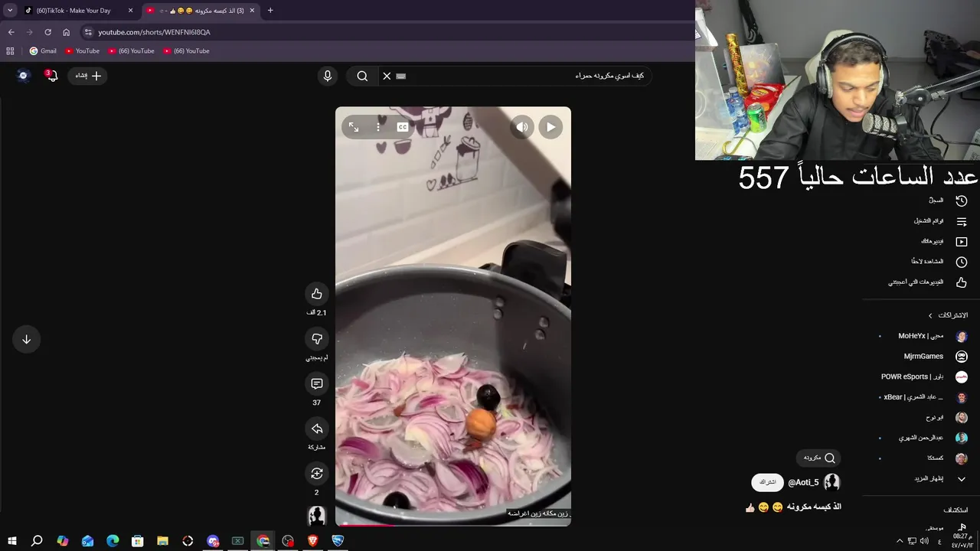Open the comments showing 37
Image resolution: width=980 pixels, height=551 pixels.
tap(317, 383)
